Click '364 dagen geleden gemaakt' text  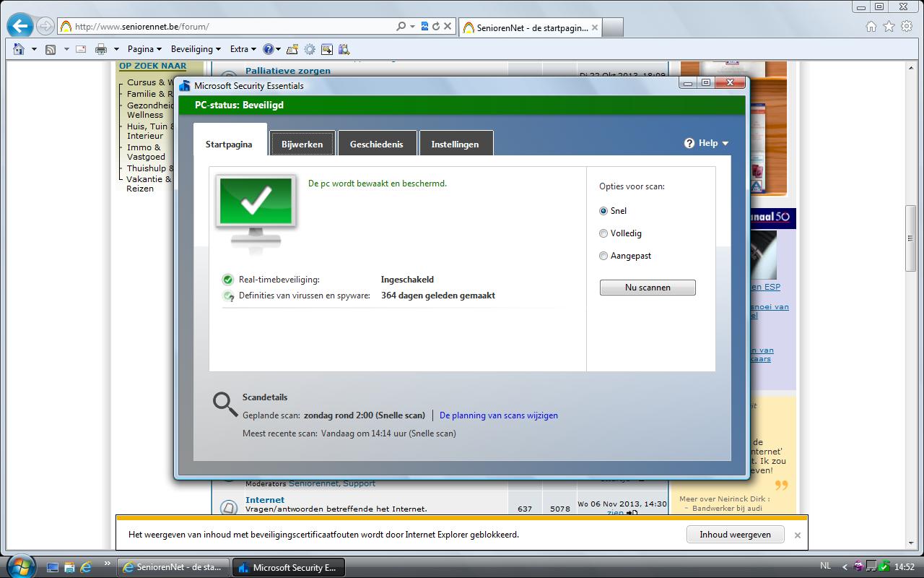pos(438,296)
